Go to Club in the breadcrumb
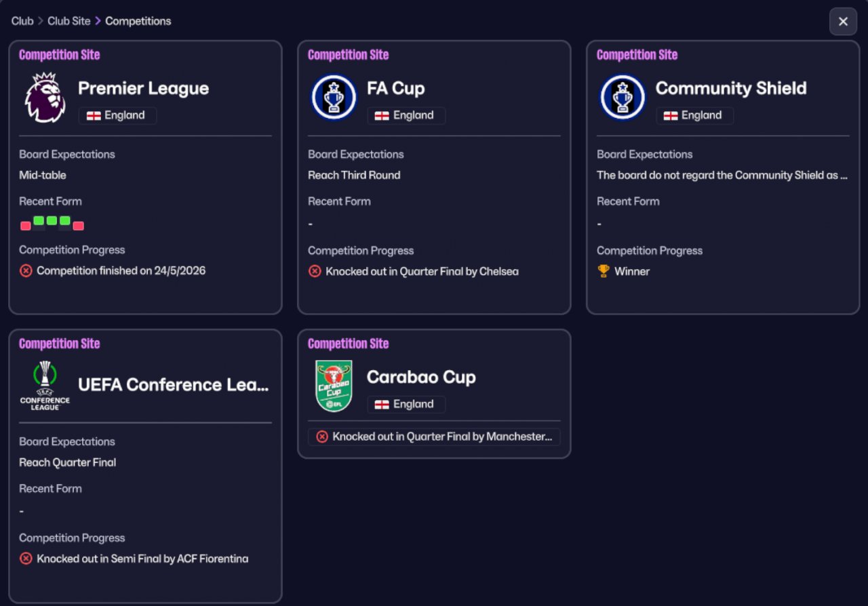Viewport: 868px width, 606px height. click(22, 21)
